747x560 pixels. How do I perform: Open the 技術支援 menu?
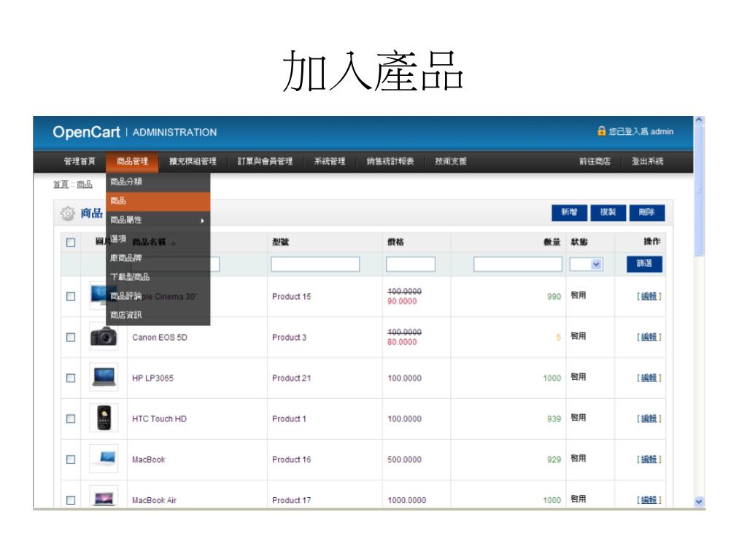point(451,161)
